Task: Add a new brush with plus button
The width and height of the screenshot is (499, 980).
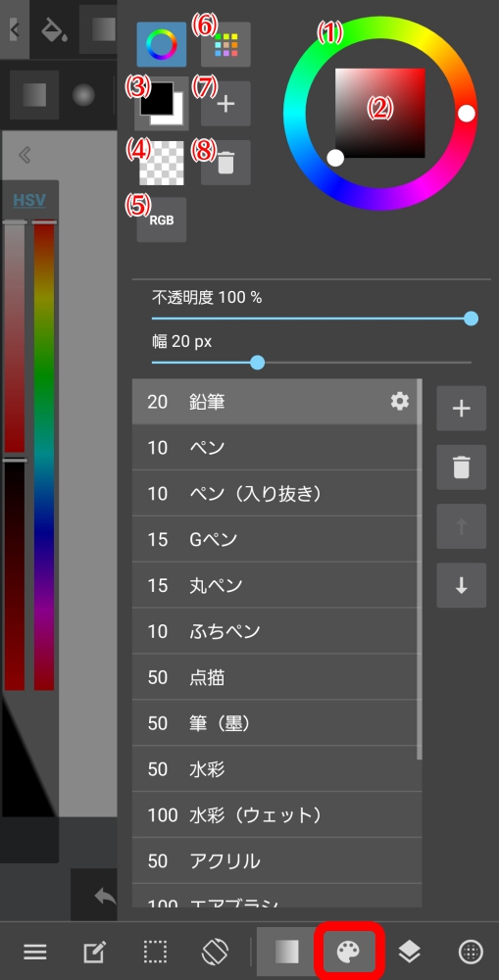Action: (x=462, y=408)
